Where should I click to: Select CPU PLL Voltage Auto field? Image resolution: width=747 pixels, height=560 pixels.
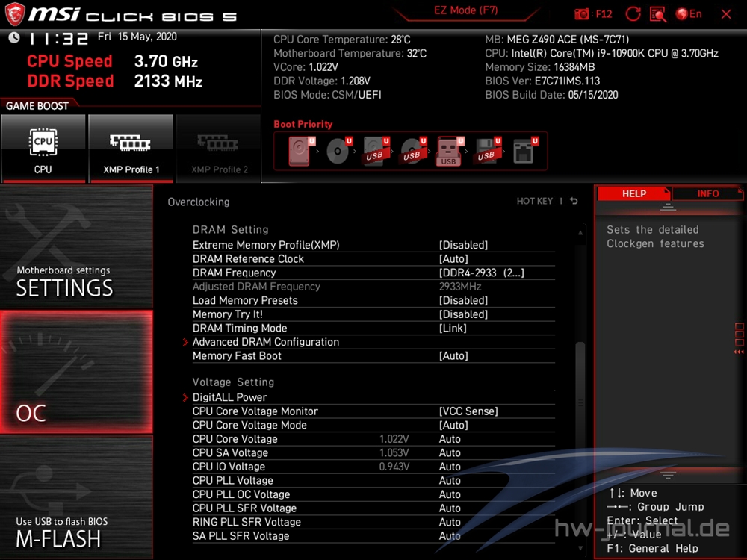pos(450,480)
